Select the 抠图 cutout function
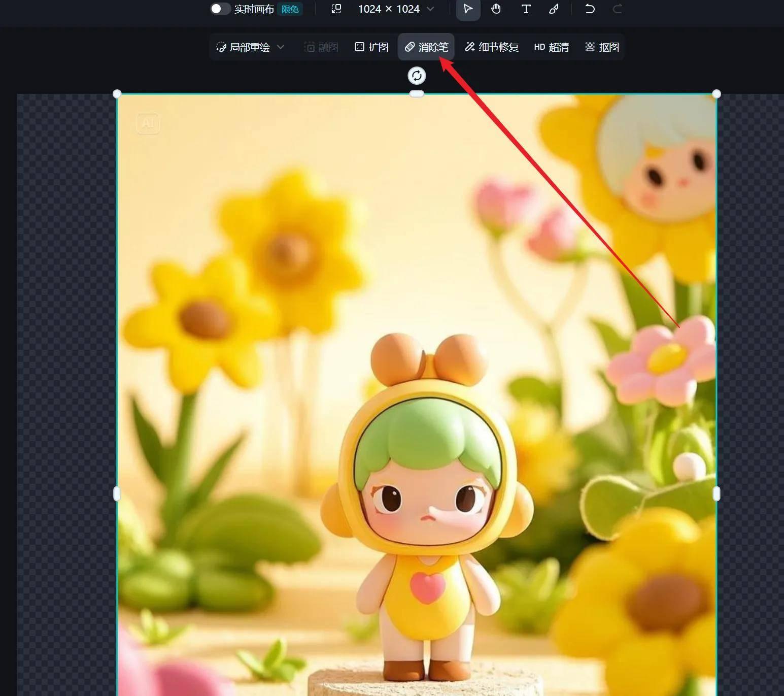This screenshot has width=784, height=696. point(602,47)
